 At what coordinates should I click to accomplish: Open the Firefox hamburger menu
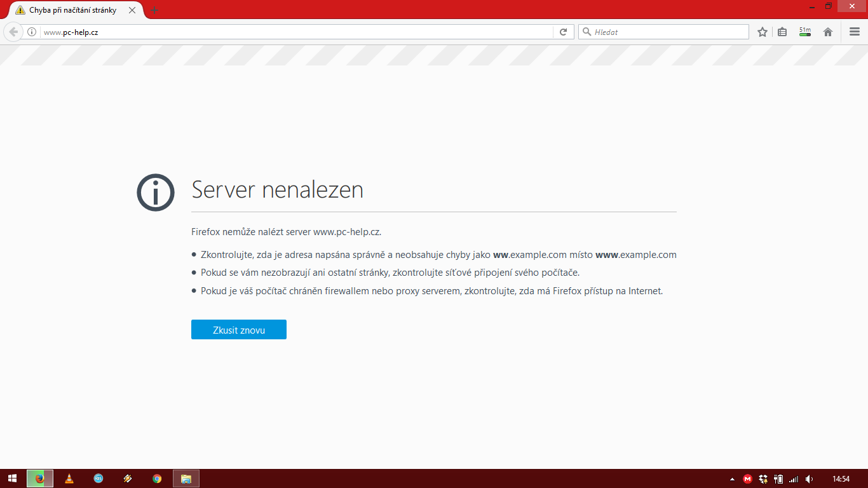click(x=855, y=32)
